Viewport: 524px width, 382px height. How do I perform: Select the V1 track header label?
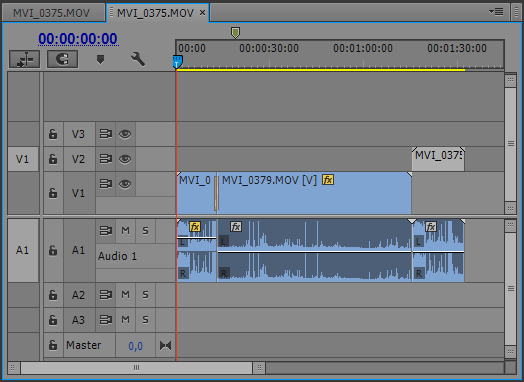(78, 193)
